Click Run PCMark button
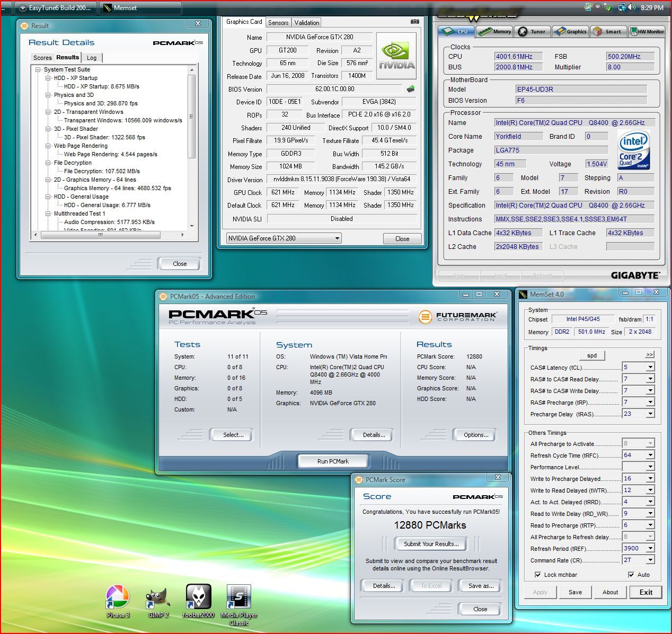This screenshot has height=634, width=672. tap(333, 461)
